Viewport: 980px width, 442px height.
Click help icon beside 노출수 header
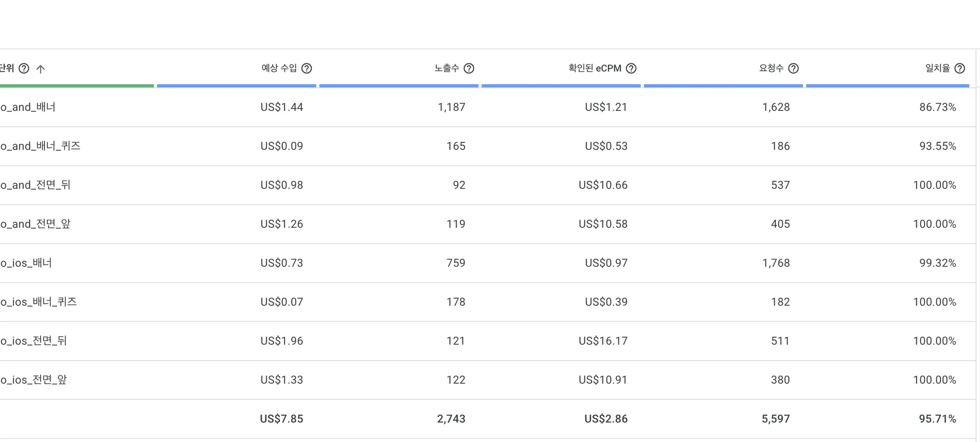click(x=469, y=68)
